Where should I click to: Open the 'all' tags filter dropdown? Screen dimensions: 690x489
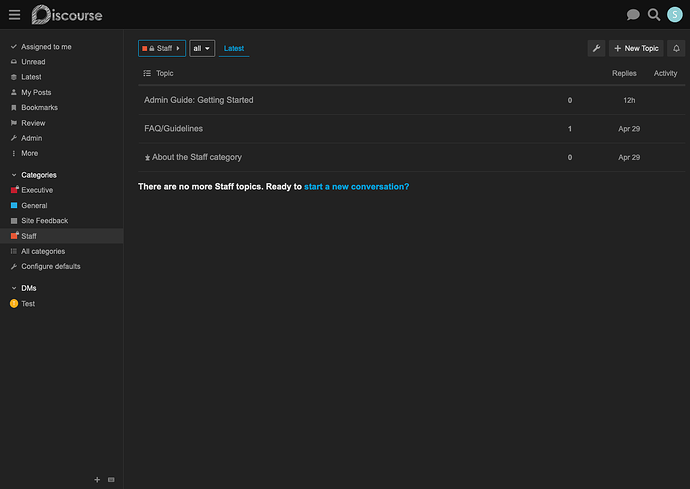pyautogui.click(x=202, y=48)
